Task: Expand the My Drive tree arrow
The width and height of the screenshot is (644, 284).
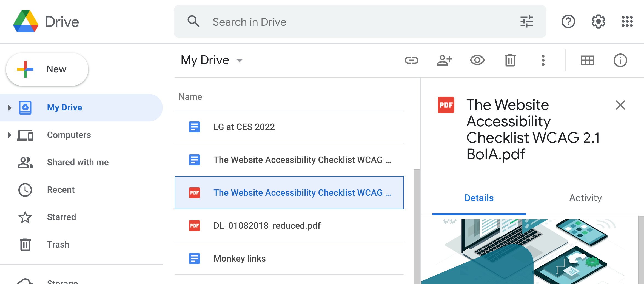Action: click(x=9, y=107)
